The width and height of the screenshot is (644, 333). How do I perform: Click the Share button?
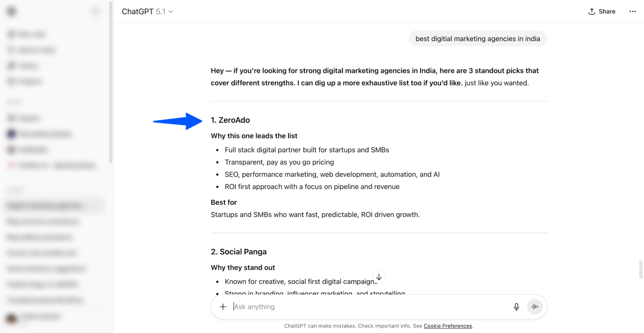tap(601, 11)
